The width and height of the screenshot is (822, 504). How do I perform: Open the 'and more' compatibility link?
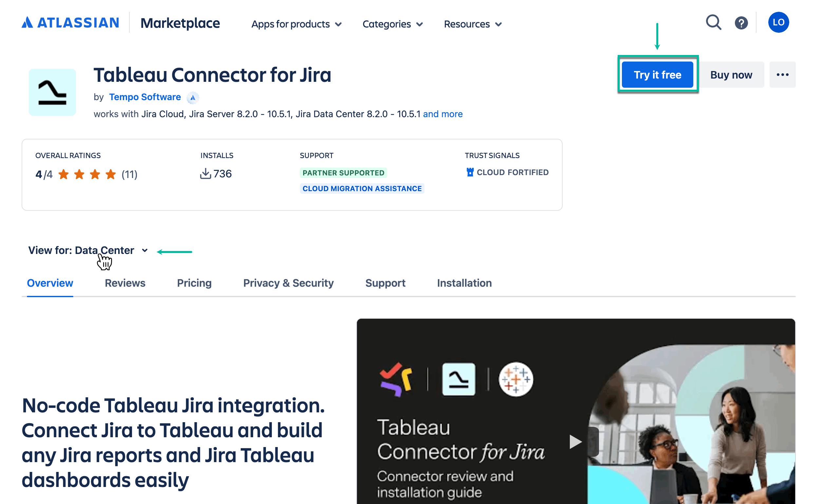[443, 114]
